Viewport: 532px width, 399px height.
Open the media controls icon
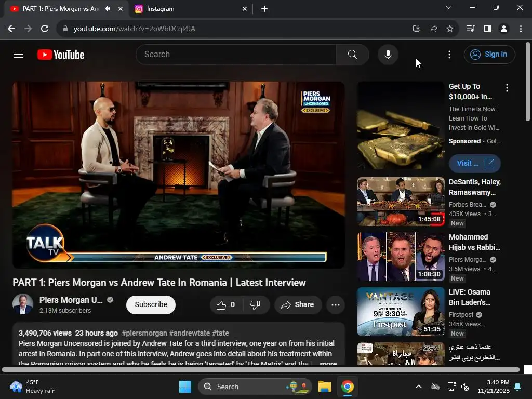tap(470, 29)
